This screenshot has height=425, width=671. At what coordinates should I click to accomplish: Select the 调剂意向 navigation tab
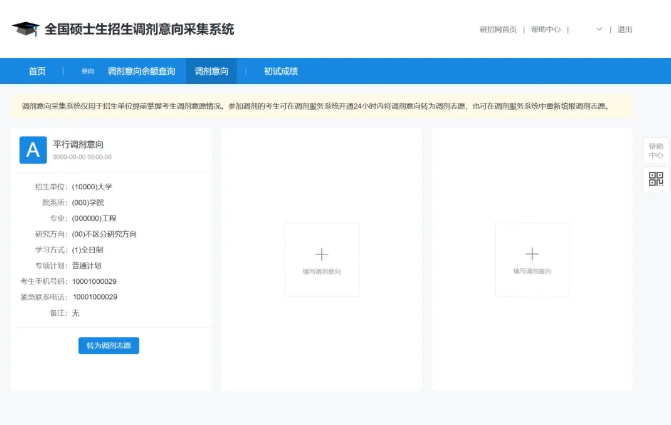tap(211, 71)
